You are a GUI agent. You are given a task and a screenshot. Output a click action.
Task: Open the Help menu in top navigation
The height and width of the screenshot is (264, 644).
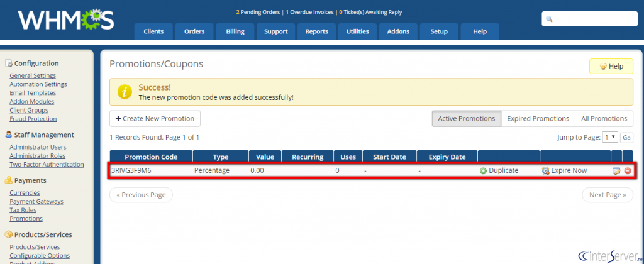pos(480,31)
